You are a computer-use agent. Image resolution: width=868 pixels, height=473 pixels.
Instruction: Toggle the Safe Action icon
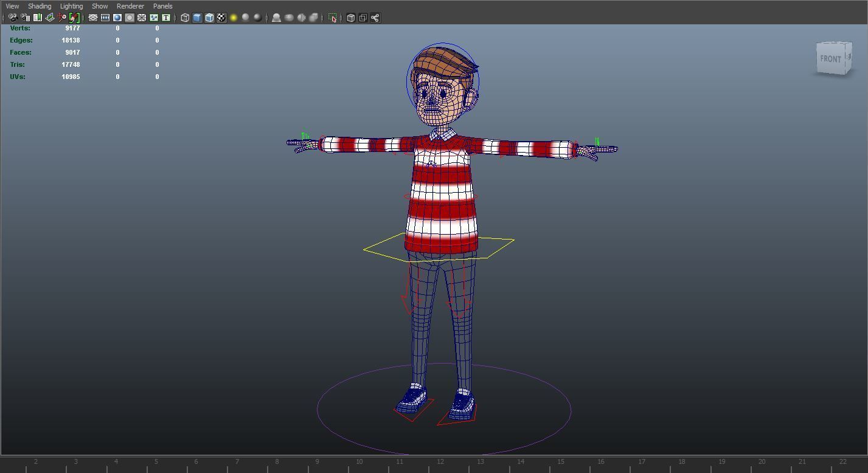(154, 18)
